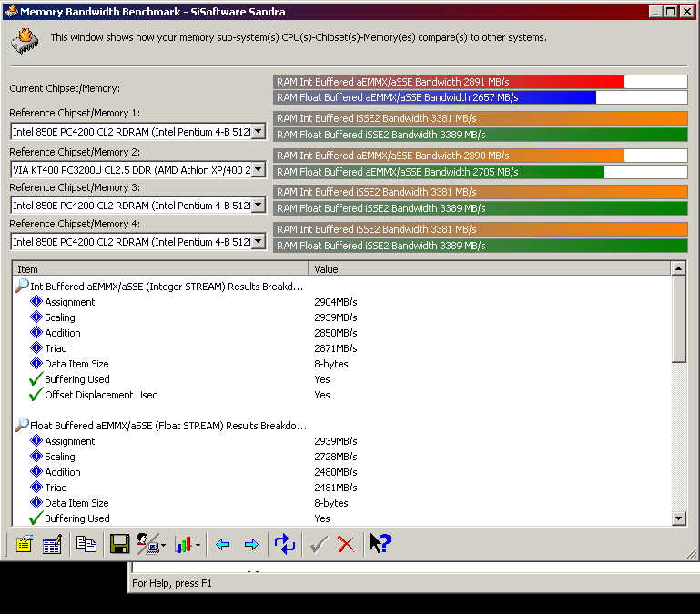700x614 pixels.
Task: Click the Current Chipset/Memory label
Action: coord(65,88)
